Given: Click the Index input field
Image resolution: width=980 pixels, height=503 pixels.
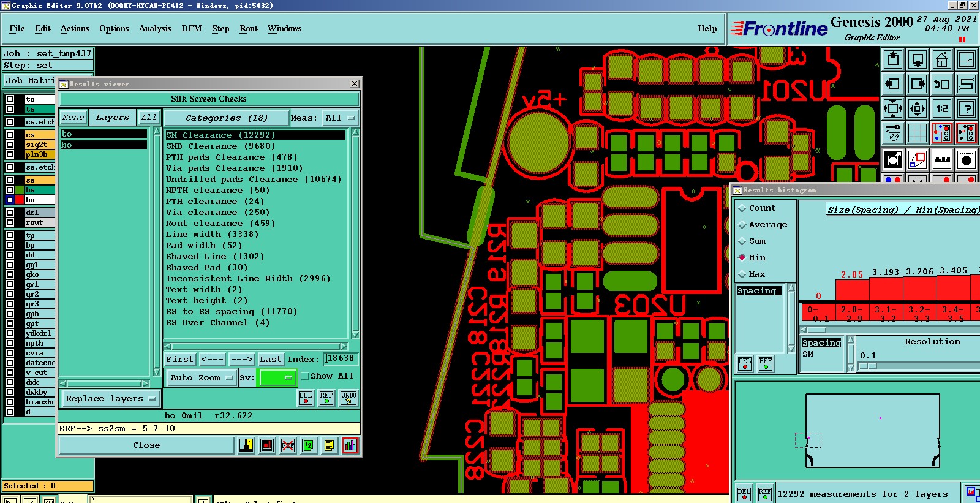Looking at the screenshot, I should click(341, 359).
